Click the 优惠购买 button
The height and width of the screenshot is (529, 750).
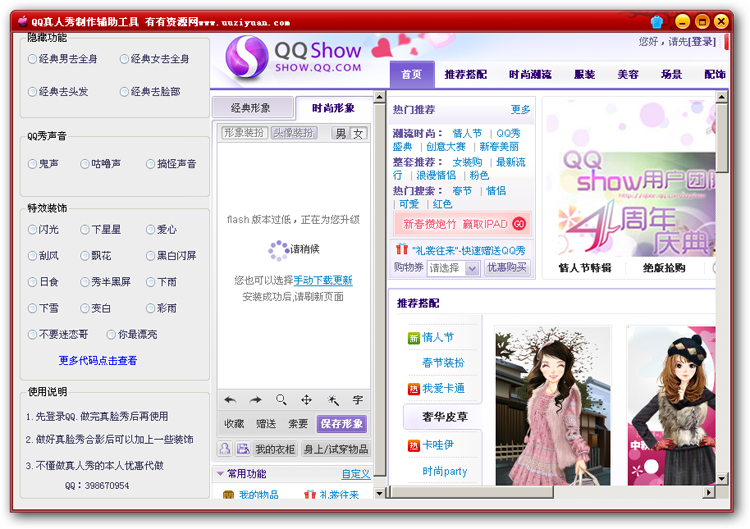click(x=507, y=268)
